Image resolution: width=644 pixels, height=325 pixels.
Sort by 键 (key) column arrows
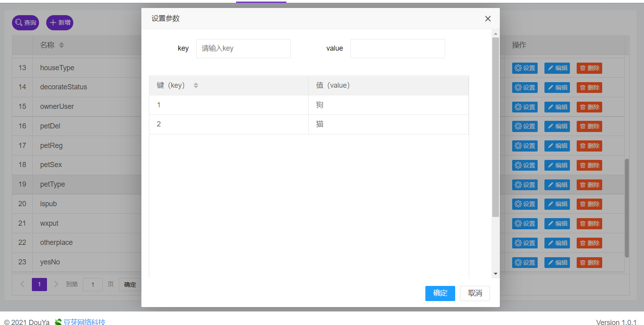196,85
